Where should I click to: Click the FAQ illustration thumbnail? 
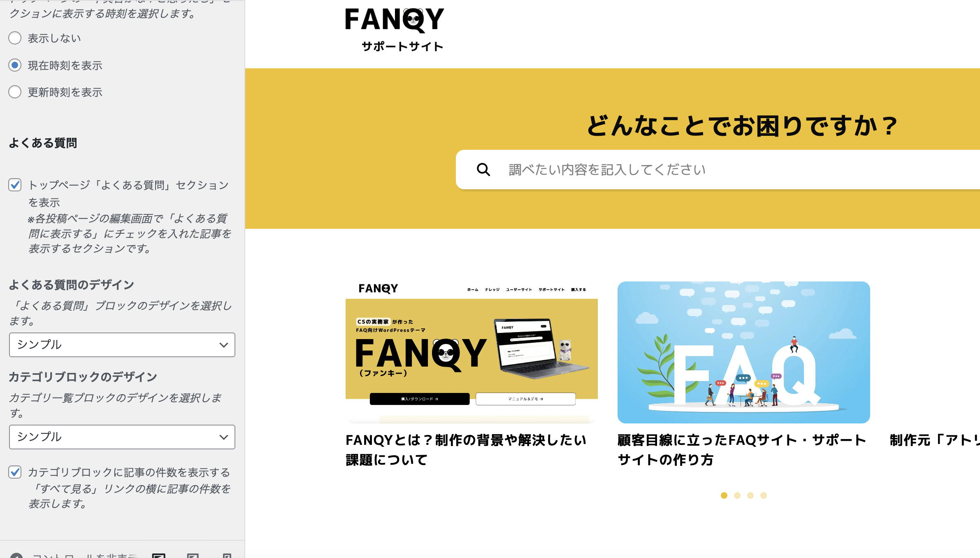pyautogui.click(x=743, y=352)
